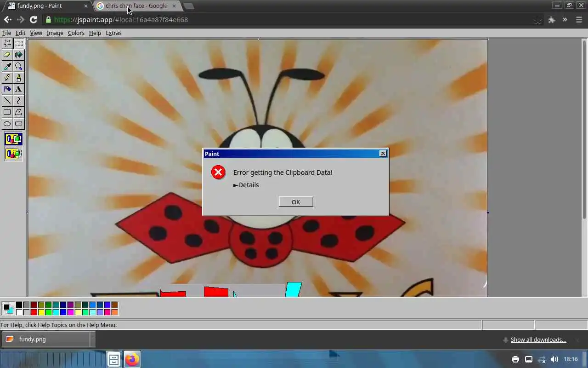Open the Colors menu
This screenshot has height=368, width=588.
coord(76,33)
